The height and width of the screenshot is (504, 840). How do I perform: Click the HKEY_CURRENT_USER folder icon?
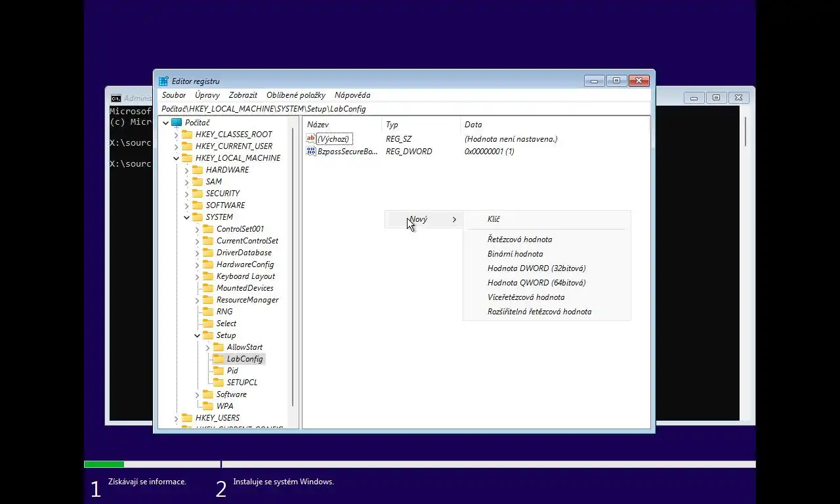187,146
